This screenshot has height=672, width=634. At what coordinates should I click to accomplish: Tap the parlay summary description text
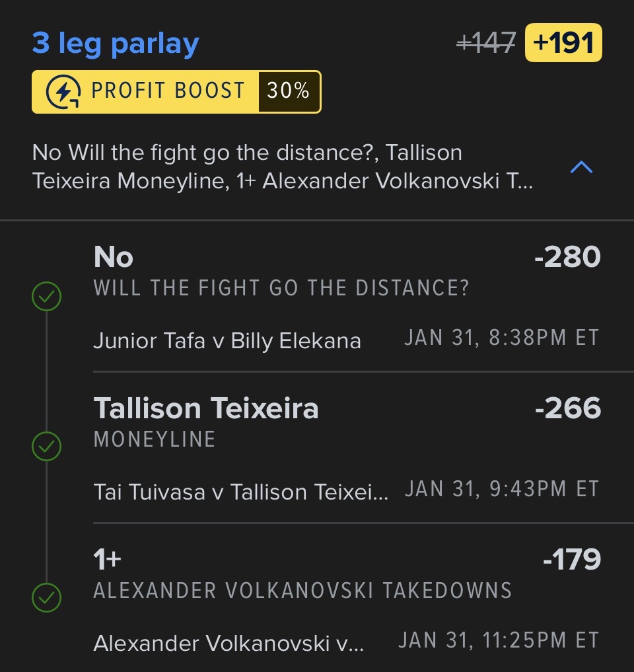click(283, 167)
